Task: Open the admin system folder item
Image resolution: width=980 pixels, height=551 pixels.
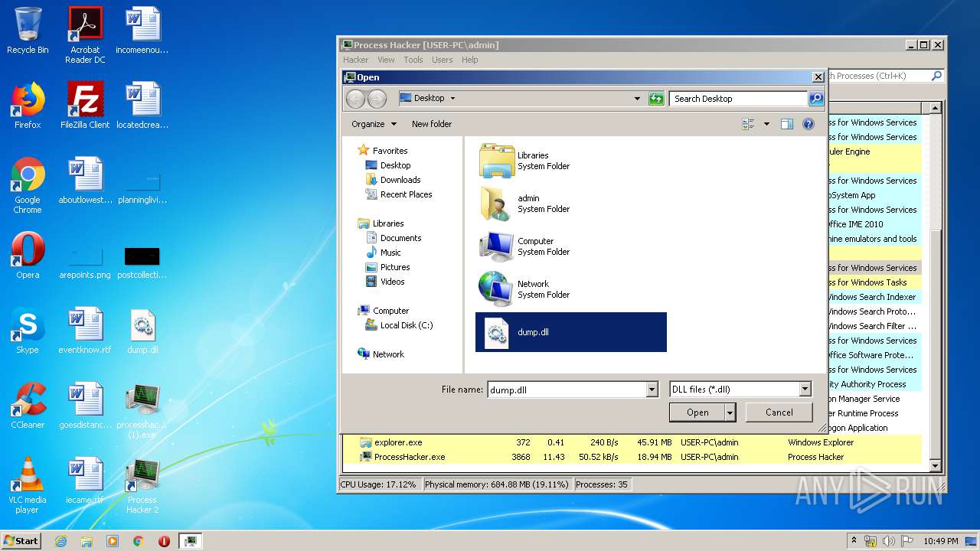Action: (x=571, y=204)
